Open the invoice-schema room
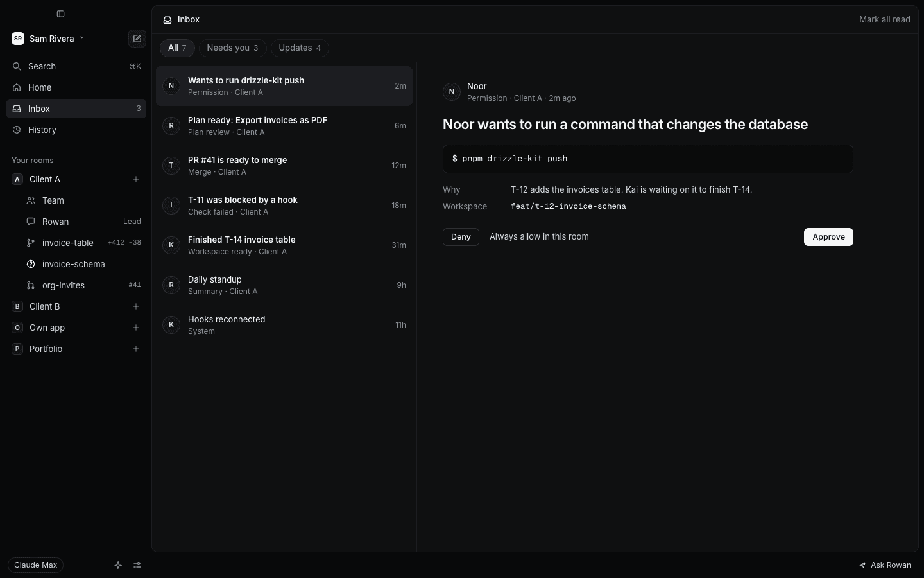This screenshot has width=924, height=578. coord(83,264)
